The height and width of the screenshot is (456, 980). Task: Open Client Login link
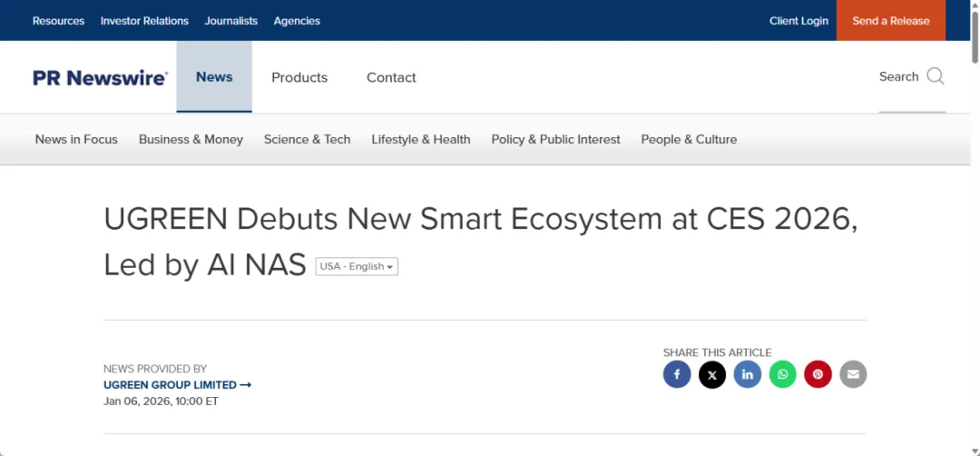799,21
